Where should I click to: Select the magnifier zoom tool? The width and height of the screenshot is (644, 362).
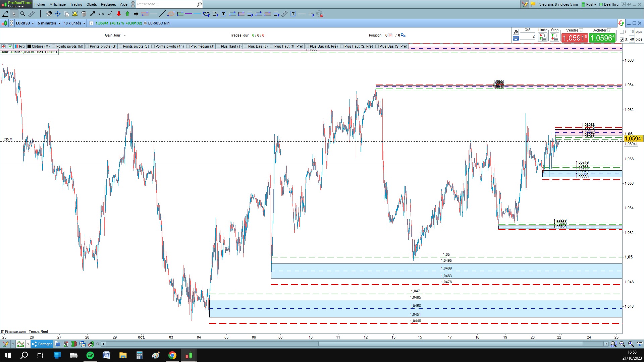pos(22,14)
